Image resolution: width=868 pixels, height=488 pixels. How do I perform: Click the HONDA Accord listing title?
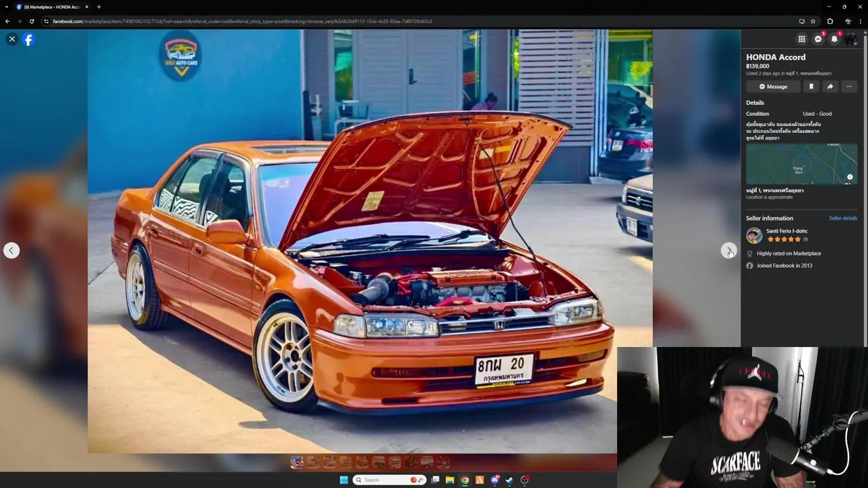pos(776,58)
